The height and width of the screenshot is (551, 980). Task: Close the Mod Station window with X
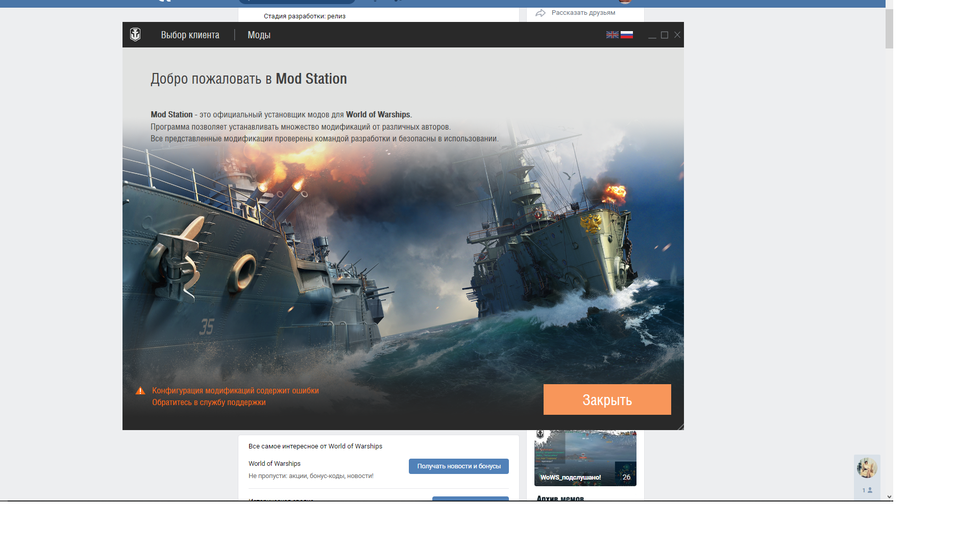pos(677,35)
